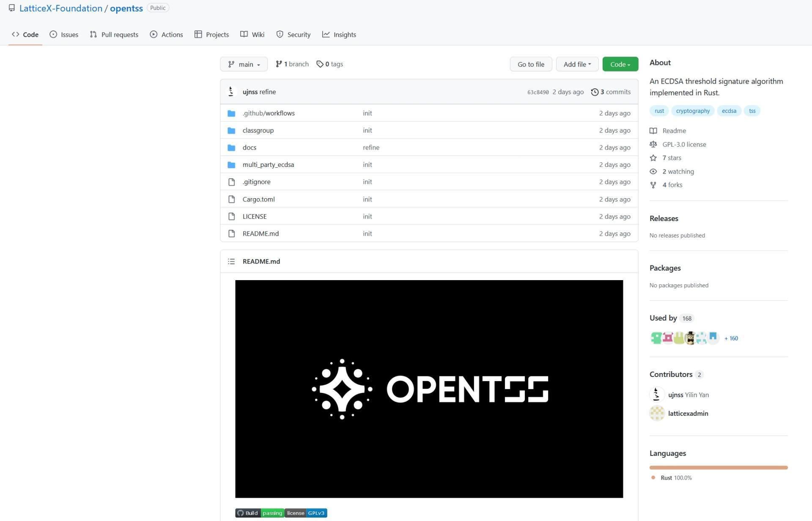Click the Rust language color bar
Viewport: 812px width, 521px height.
718,467
